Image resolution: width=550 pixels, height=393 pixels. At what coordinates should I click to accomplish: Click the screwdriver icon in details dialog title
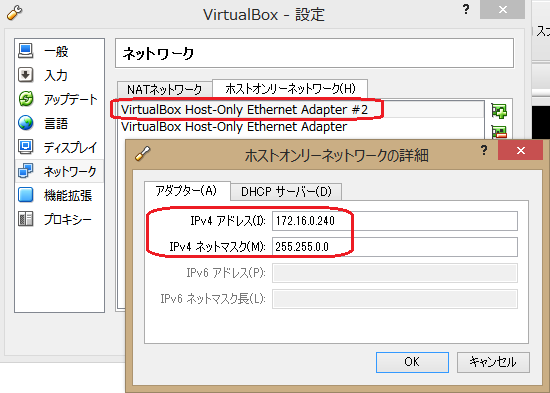pyautogui.click(x=142, y=154)
